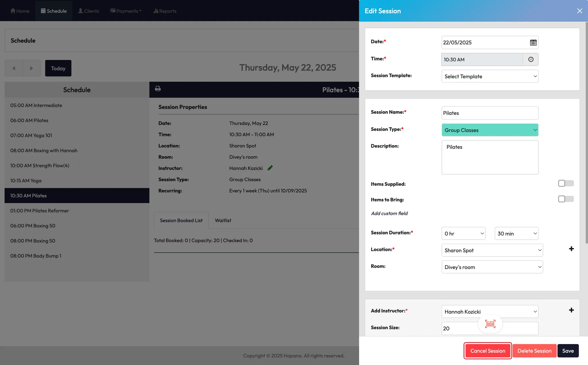Open the Payments menu in navigation

126,11
